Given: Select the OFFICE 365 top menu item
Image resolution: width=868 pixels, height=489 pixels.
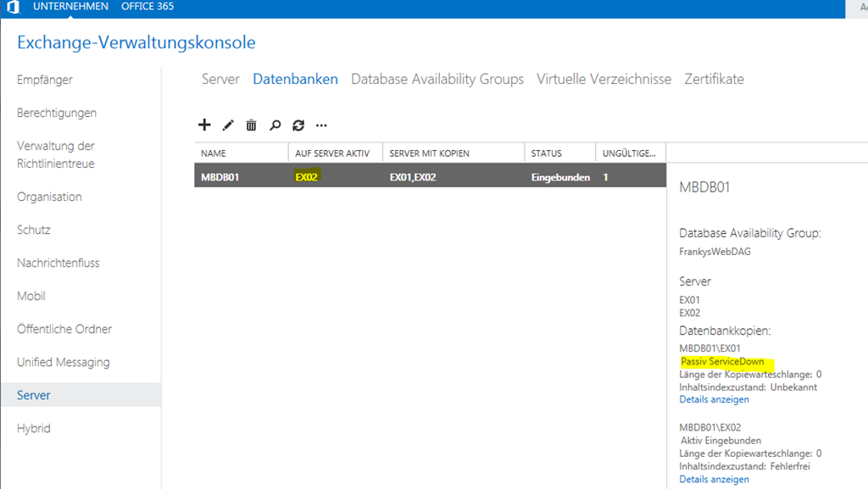Looking at the screenshot, I should (x=147, y=7).
